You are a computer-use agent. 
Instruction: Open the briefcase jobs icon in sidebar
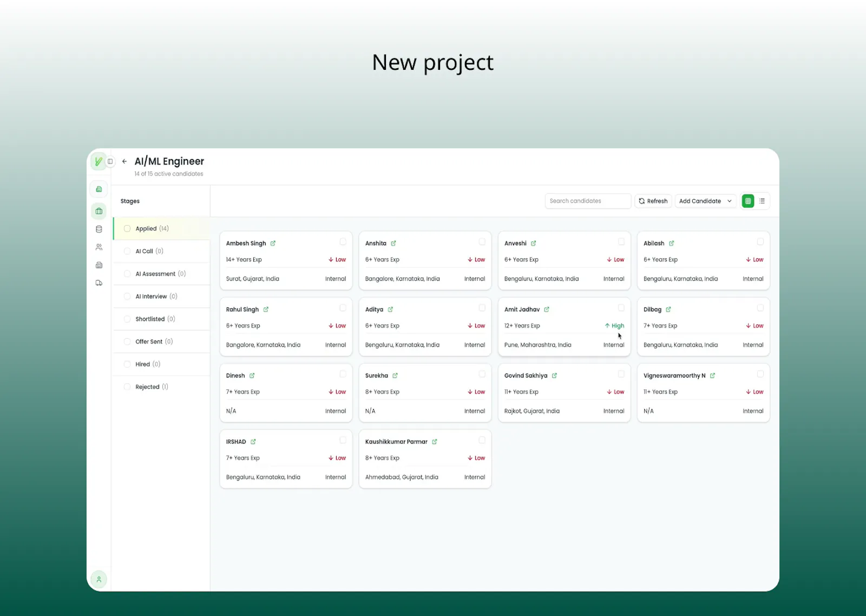pyautogui.click(x=99, y=211)
